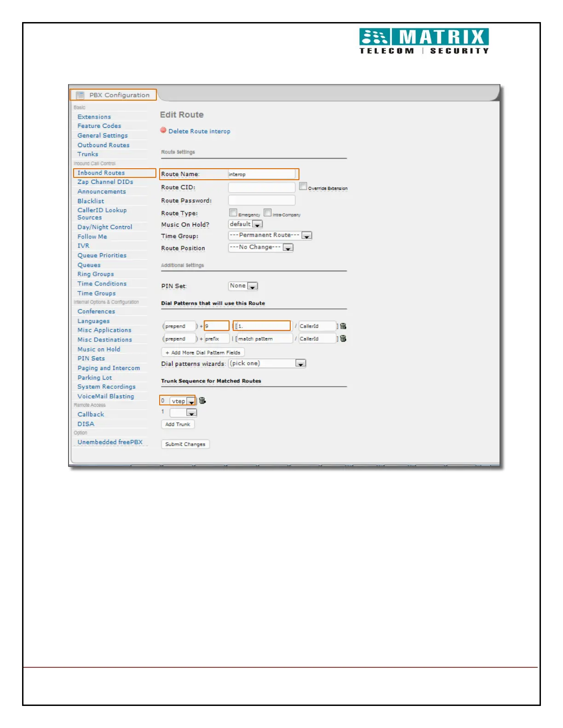Open the PIN Set None dropdown
This screenshot has width=563, height=728.
(243, 286)
